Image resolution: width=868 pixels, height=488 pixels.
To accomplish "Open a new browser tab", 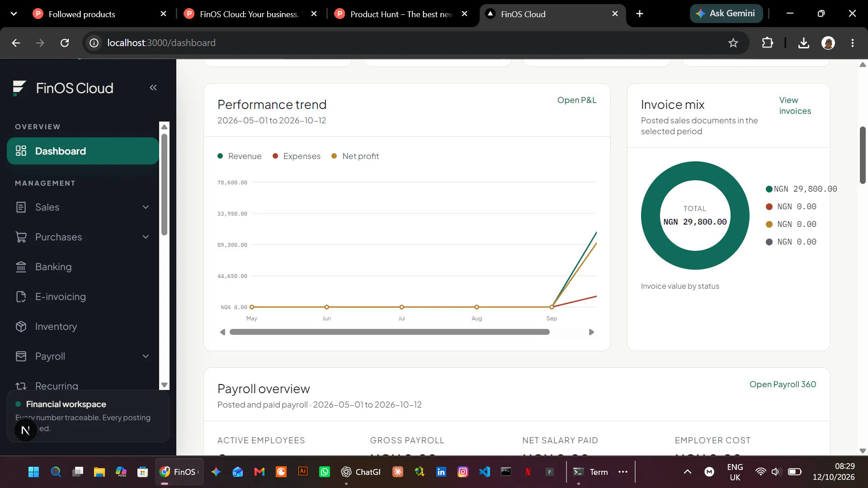I will pos(640,14).
